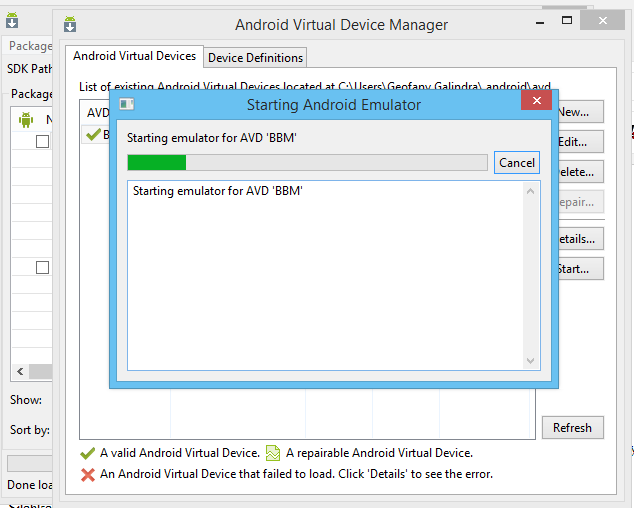Click the failed AVD red X legend icon
This screenshot has width=634, height=508.
88,474
